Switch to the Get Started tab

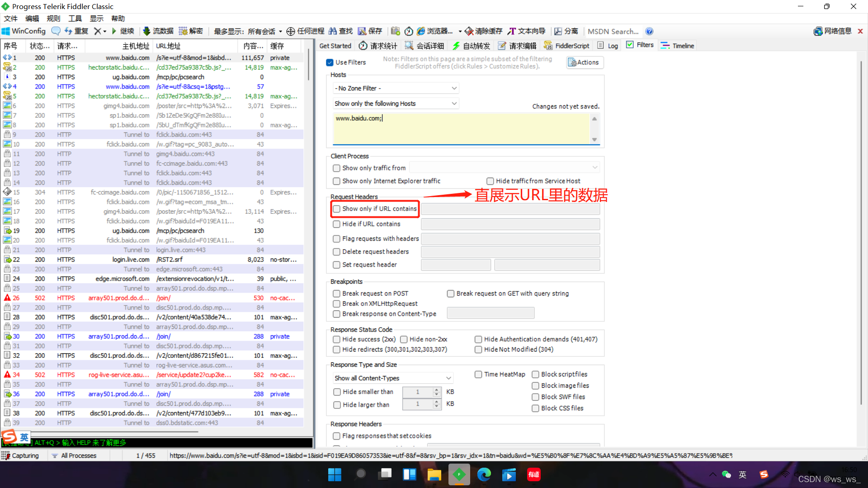[335, 46]
